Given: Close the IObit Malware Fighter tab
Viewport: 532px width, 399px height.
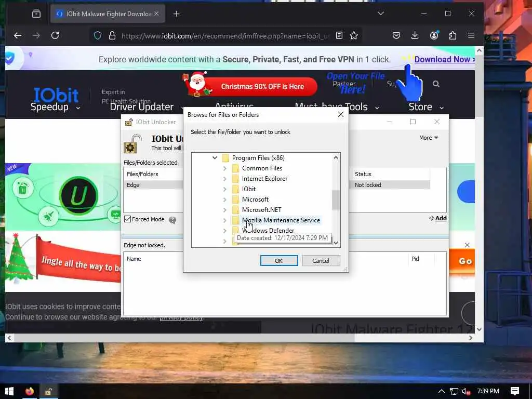Looking at the screenshot, I should pos(156,14).
